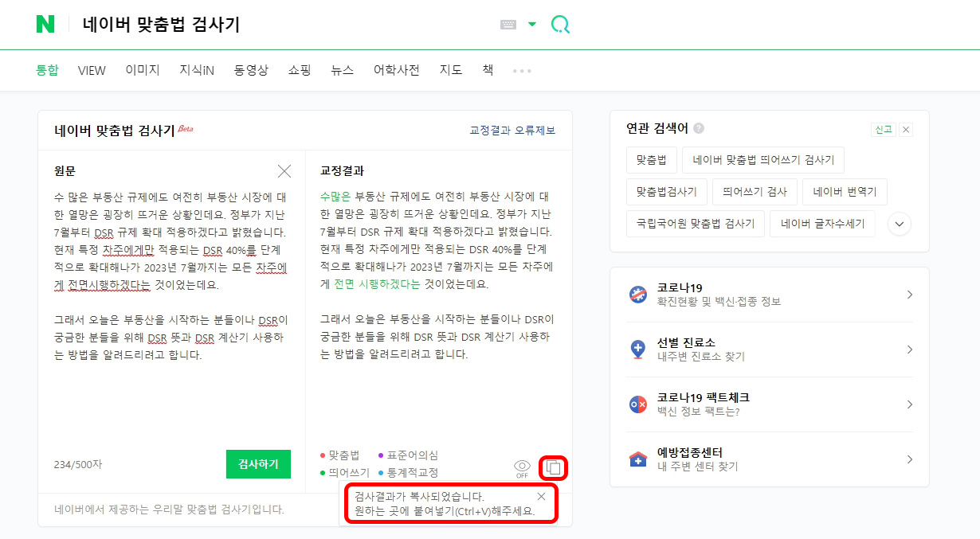The width and height of the screenshot is (980, 539).
Task: Select related search 국립국어원 맞춤법 검사기
Action: [x=696, y=224]
